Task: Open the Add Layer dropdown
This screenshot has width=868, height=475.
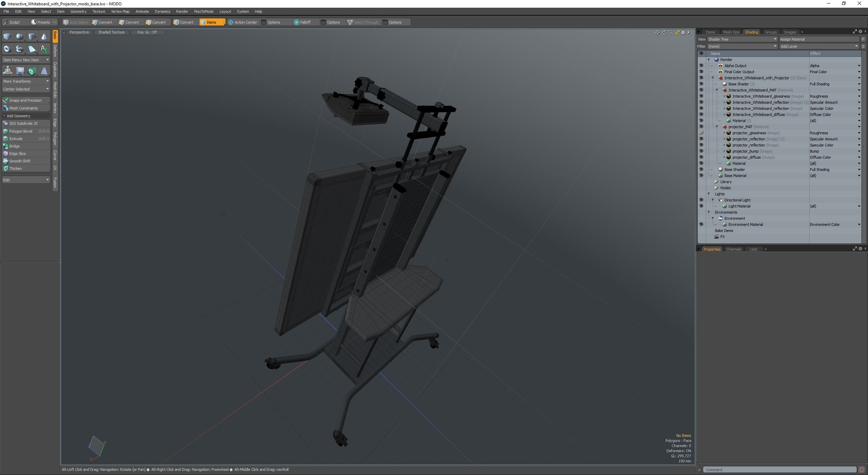Action: pos(819,46)
